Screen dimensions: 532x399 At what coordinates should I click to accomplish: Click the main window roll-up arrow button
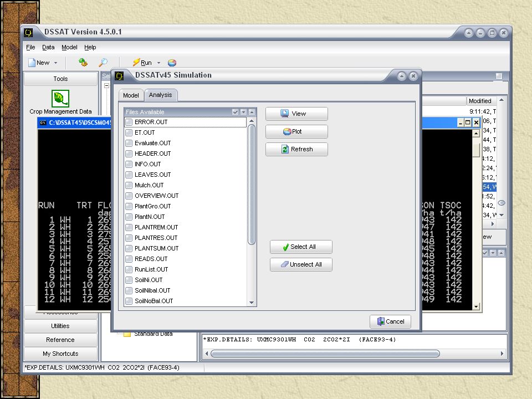pyautogui.click(x=469, y=33)
